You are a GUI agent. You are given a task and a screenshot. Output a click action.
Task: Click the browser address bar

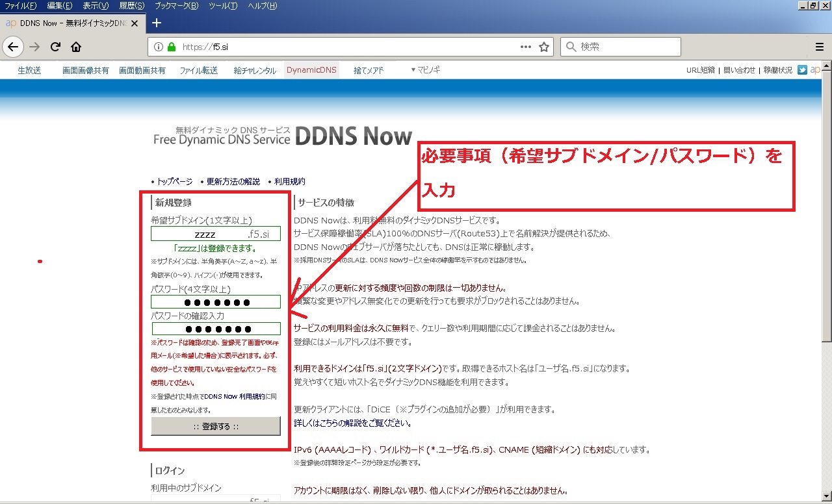pos(351,47)
